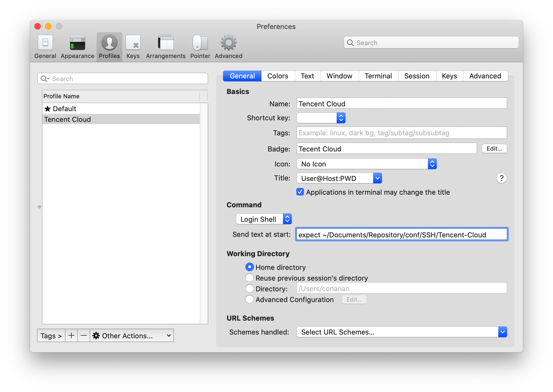This screenshot has height=392, width=553.
Task: Click the Edit button next to Badge
Action: coord(494,149)
